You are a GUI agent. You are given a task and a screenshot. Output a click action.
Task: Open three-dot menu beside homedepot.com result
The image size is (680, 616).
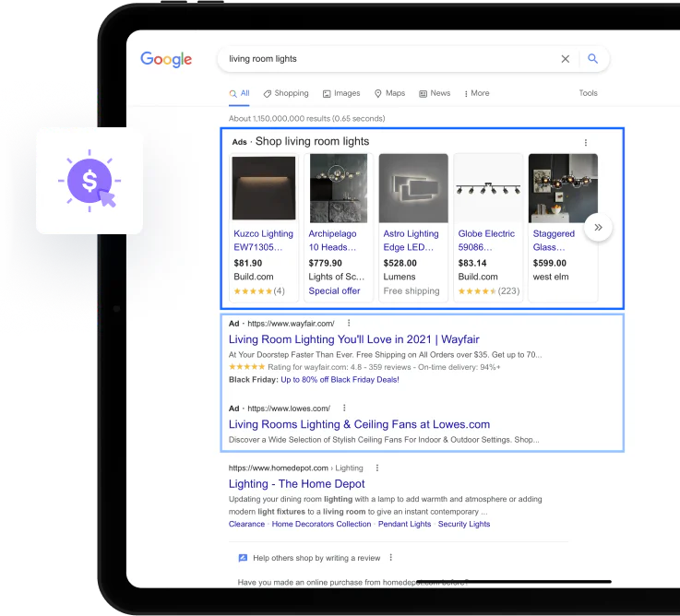(x=376, y=468)
